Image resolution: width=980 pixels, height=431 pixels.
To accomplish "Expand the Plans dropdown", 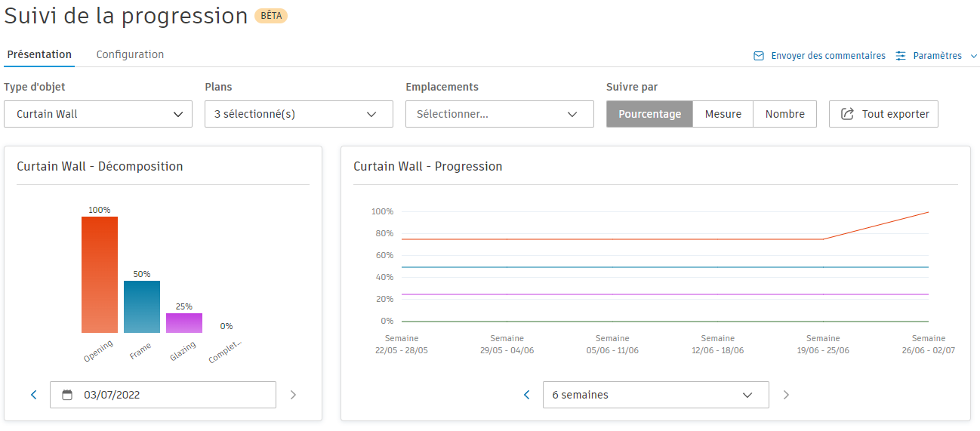I will (x=298, y=114).
